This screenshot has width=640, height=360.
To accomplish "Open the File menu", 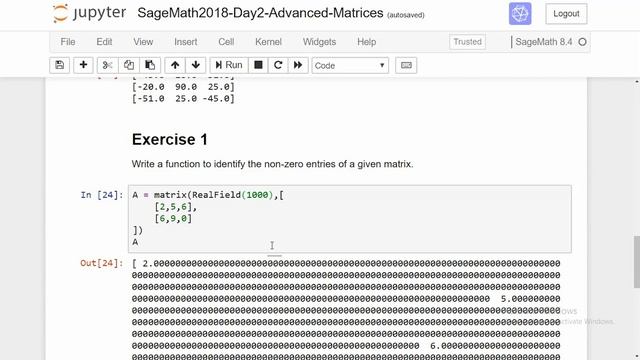I will (x=68, y=42).
